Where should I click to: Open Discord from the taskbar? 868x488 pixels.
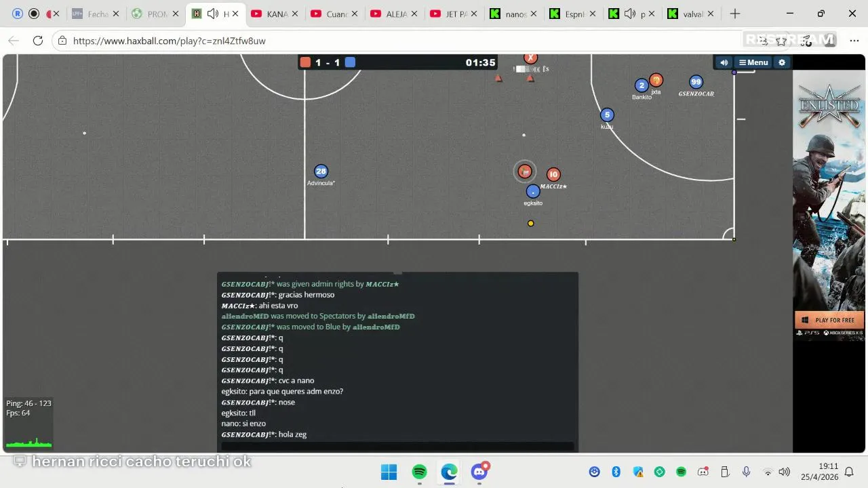[479, 472]
